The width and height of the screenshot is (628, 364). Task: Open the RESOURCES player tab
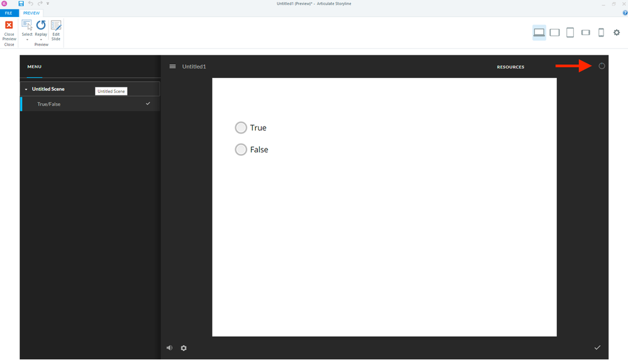click(510, 67)
